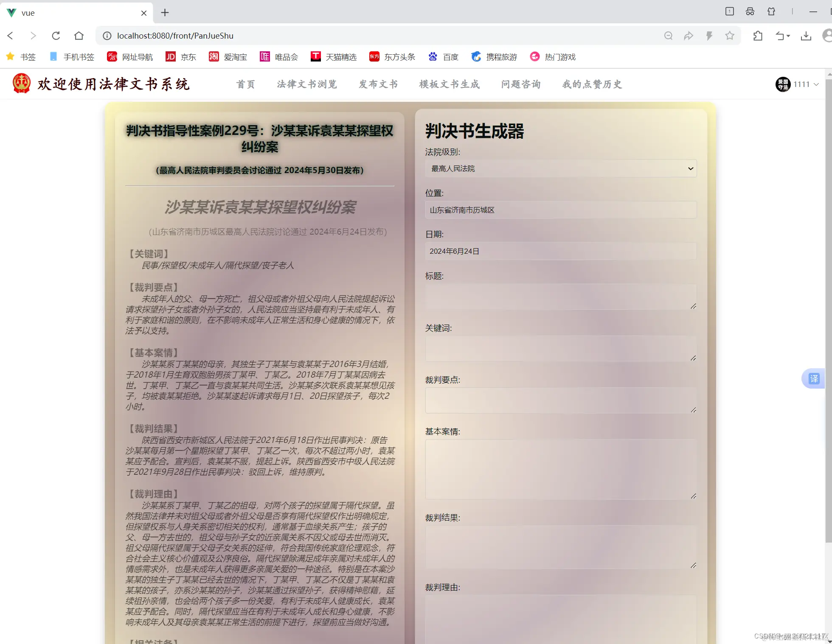Image resolution: width=832 pixels, height=644 pixels.
Task: Bookmark this page with the star icon
Action: pos(730,36)
